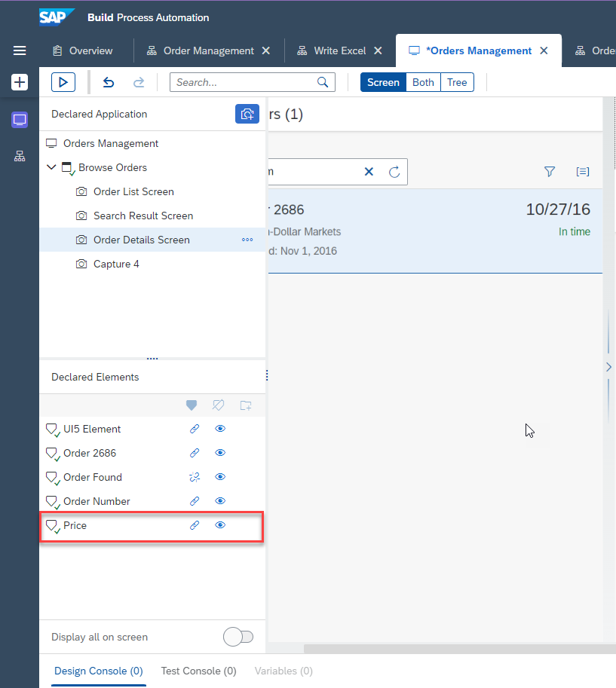The width and height of the screenshot is (616, 688).
Task: Select the Order List Screen capture
Action: [x=152, y=191]
